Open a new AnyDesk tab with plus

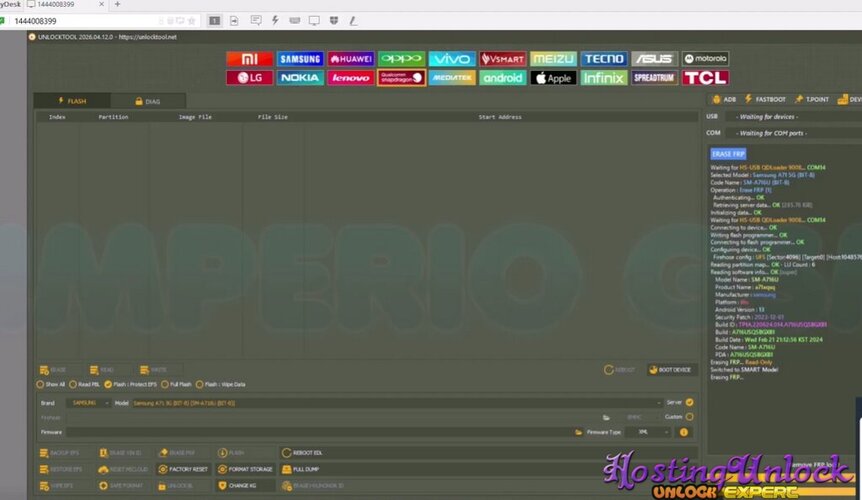(x=117, y=4)
